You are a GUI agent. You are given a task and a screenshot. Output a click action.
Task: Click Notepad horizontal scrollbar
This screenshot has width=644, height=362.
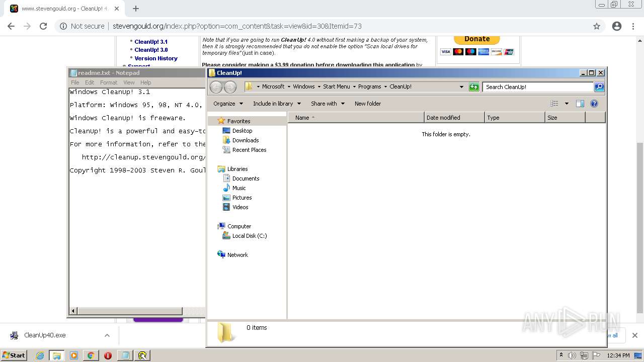click(130, 311)
